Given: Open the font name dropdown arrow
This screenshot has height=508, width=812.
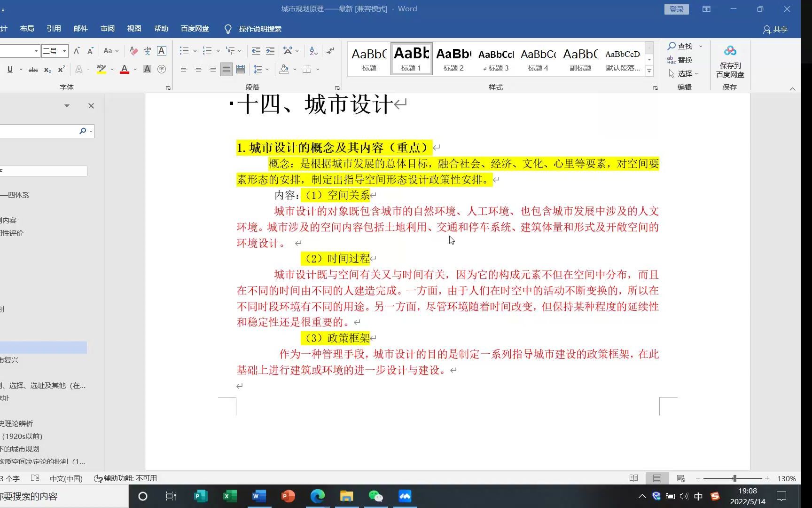Looking at the screenshot, I should click(x=36, y=51).
